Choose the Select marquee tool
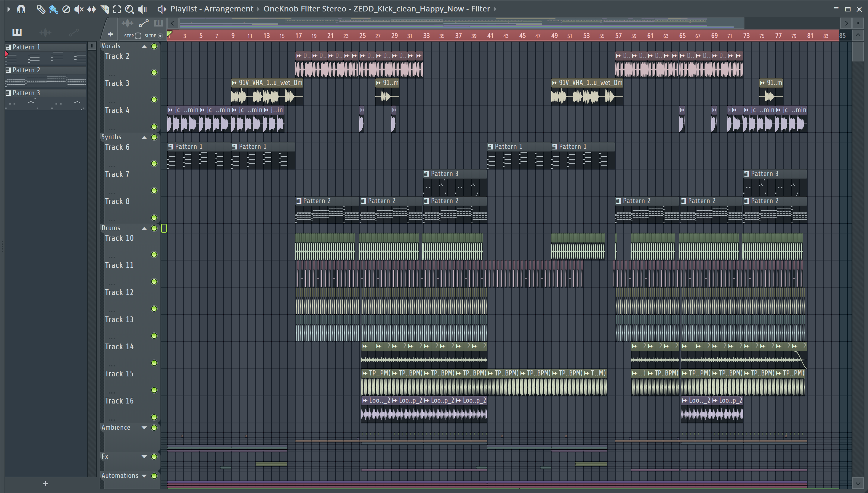The width and height of the screenshot is (868, 493). pyautogui.click(x=117, y=9)
